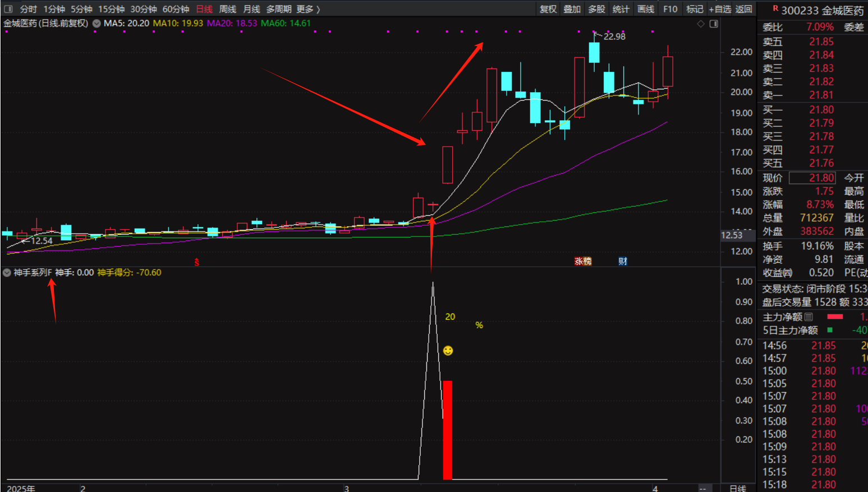Image resolution: width=868 pixels, height=492 pixels.
Task: Click the R badge beside stock code 300233
Action: (x=775, y=9)
